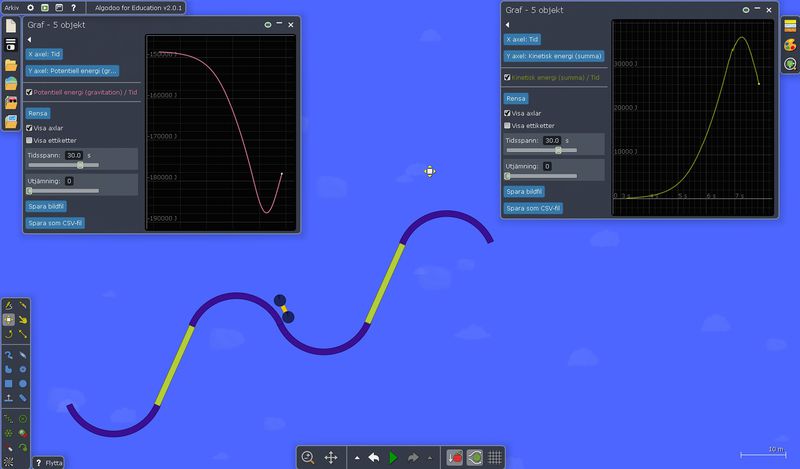800x469 pixels.
Task: Click Spara som CSV-fil in left graph
Action: point(55,222)
